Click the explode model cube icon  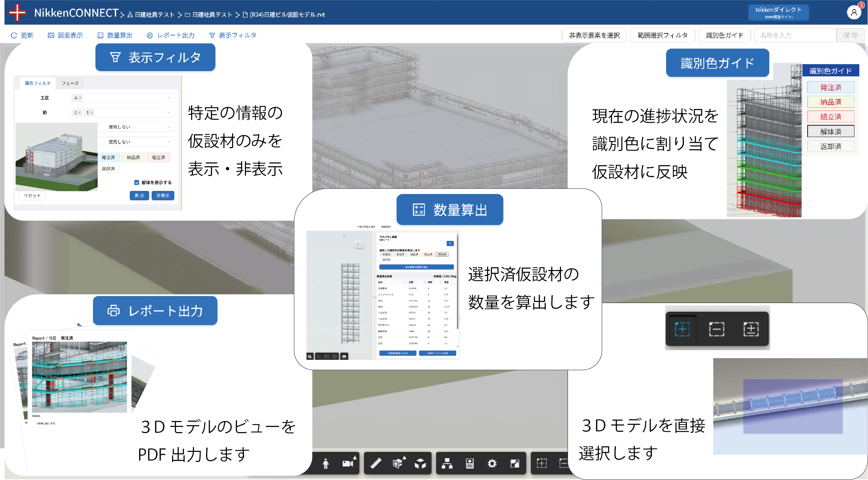tap(420, 463)
